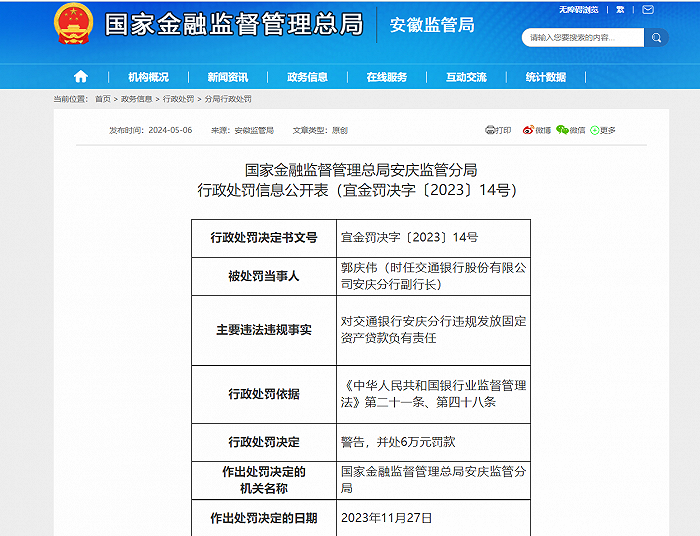
Task: Switch to traditional Chinese 繁 link
Action: (620, 9)
